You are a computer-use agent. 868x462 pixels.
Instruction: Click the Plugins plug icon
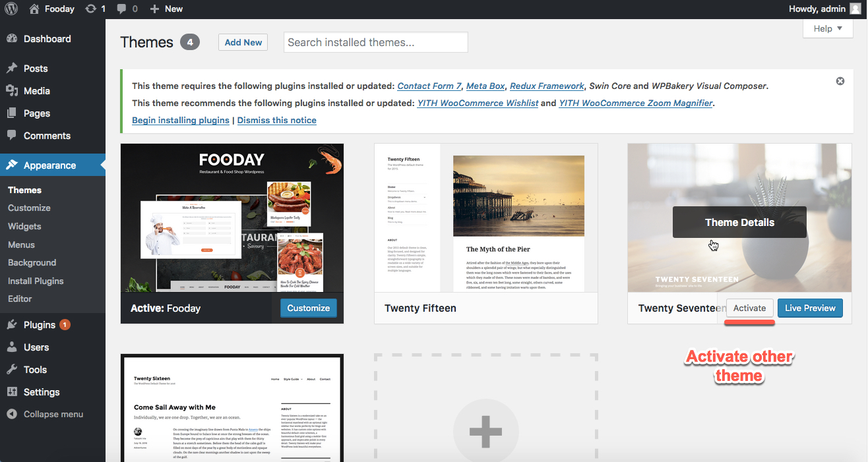click(12, 324)
